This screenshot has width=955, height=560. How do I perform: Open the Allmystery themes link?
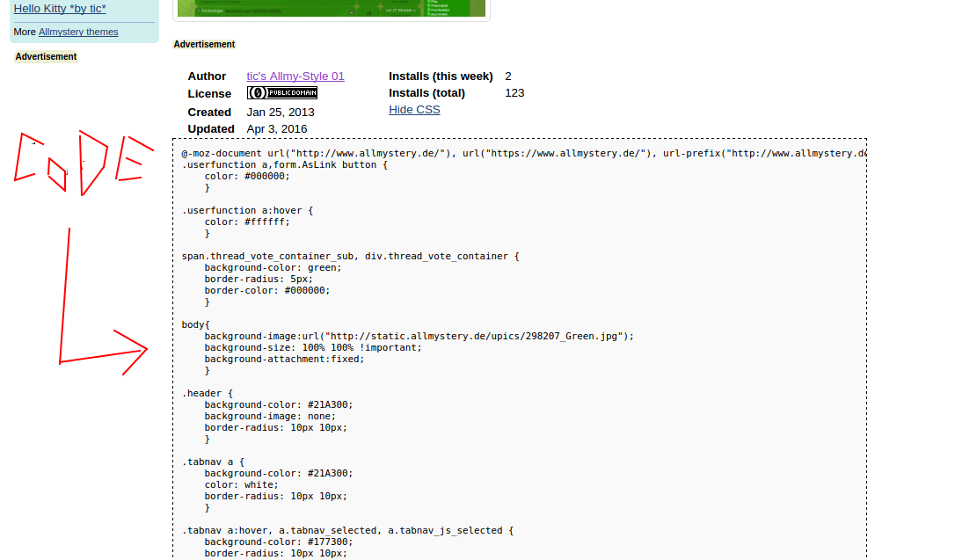(x=78, y=32)
